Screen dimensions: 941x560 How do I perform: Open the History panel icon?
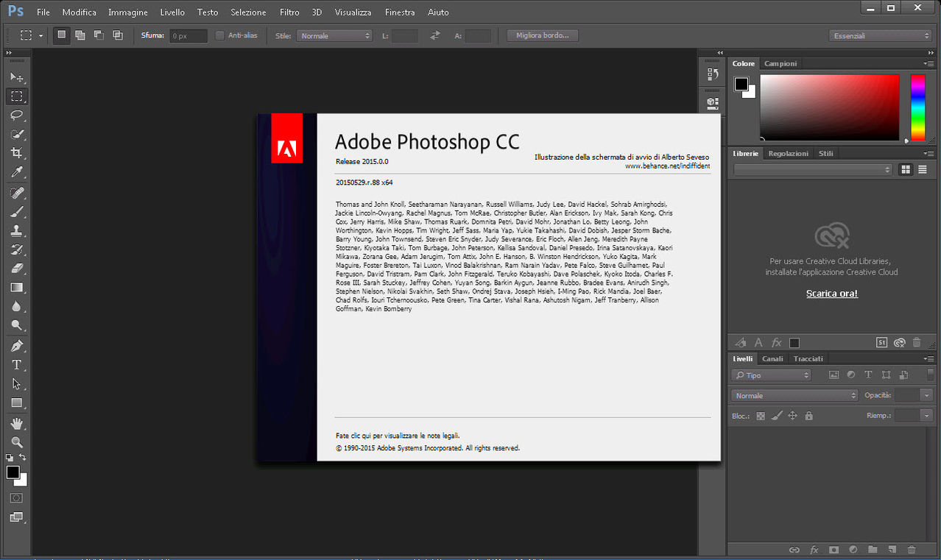coord(712,74)
